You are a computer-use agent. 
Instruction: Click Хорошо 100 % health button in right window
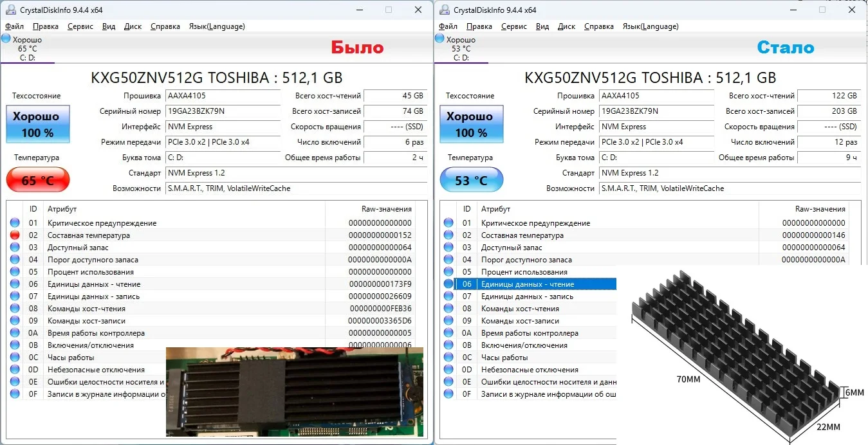pos(472,124)
